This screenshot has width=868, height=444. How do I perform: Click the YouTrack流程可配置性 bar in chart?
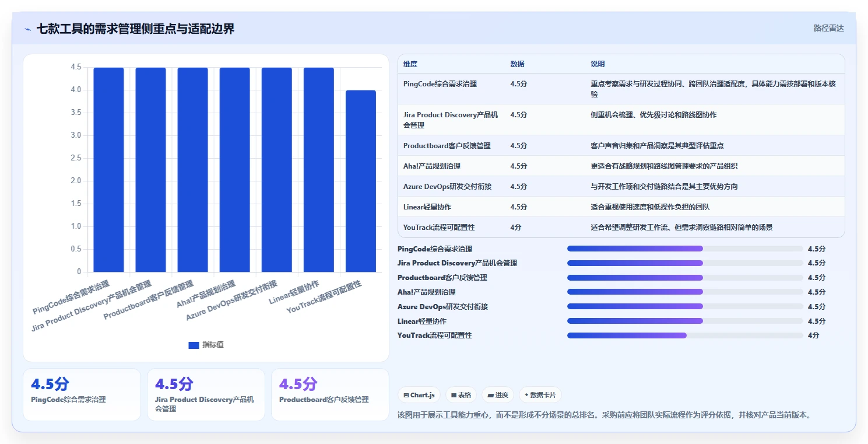(361, 181)
